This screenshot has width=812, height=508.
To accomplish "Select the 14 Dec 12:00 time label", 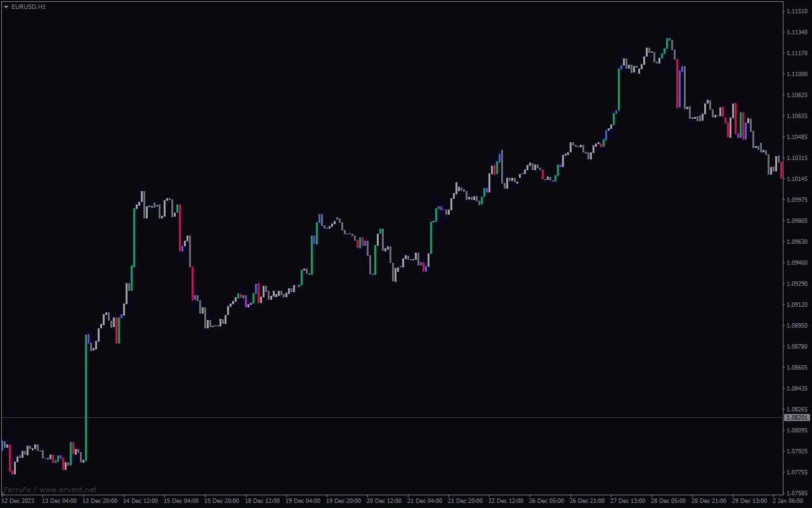I will coord(140,501).
